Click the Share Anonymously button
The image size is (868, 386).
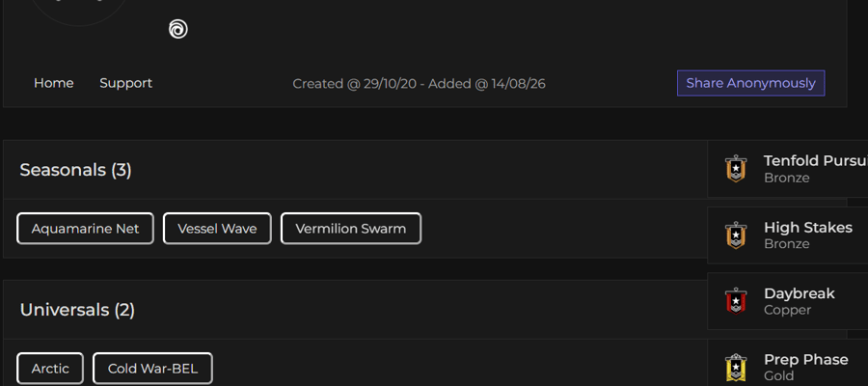tap(750, 83)
